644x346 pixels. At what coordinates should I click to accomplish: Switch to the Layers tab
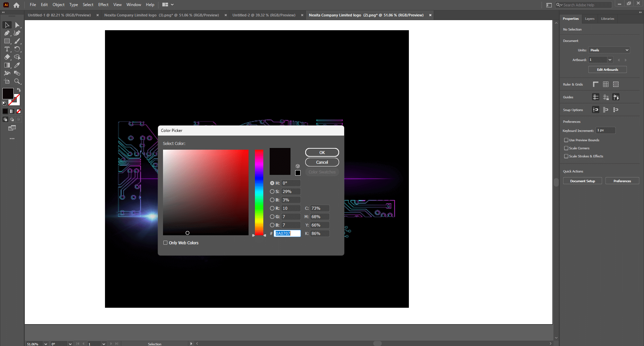coord(589,19)
